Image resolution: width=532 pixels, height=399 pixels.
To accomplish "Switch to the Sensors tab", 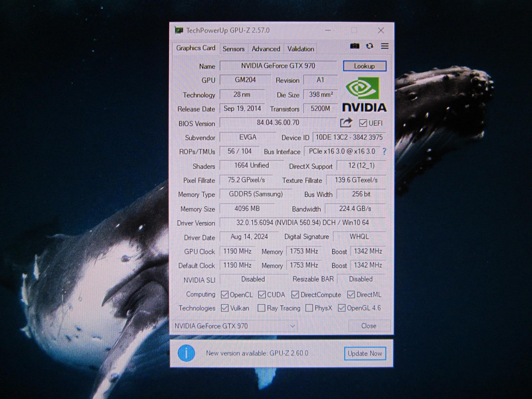I will click(x=234, y=49).
